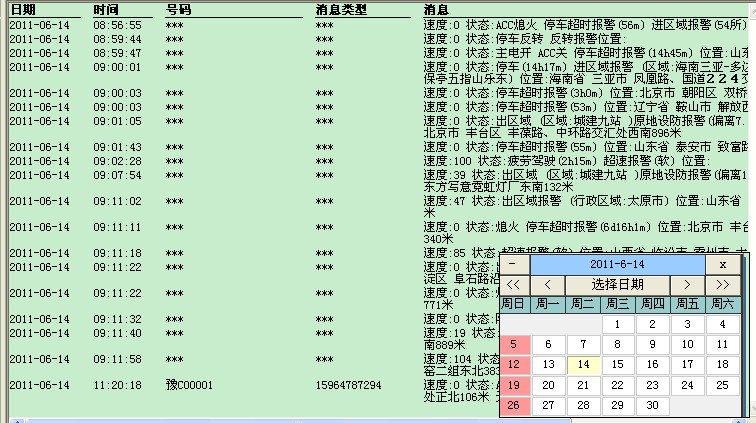Choose date 30 in the calendar
Viewport: 756px width, 423px height.
653,405
